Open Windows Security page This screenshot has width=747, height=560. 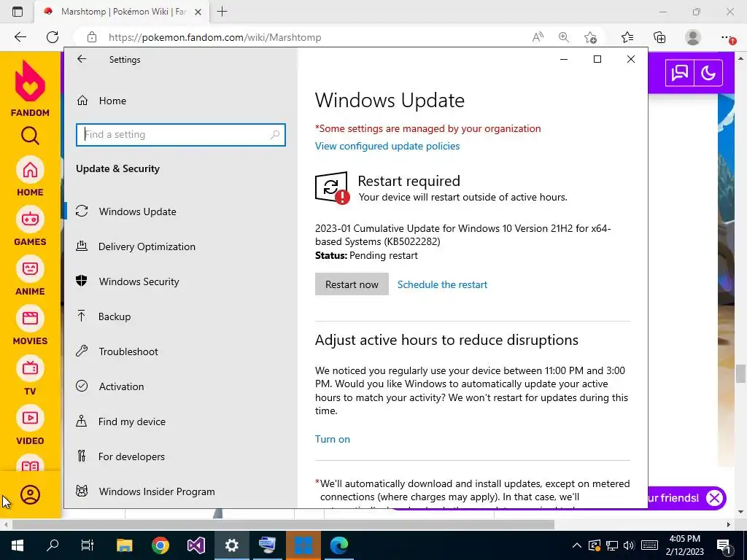point(139,281)
